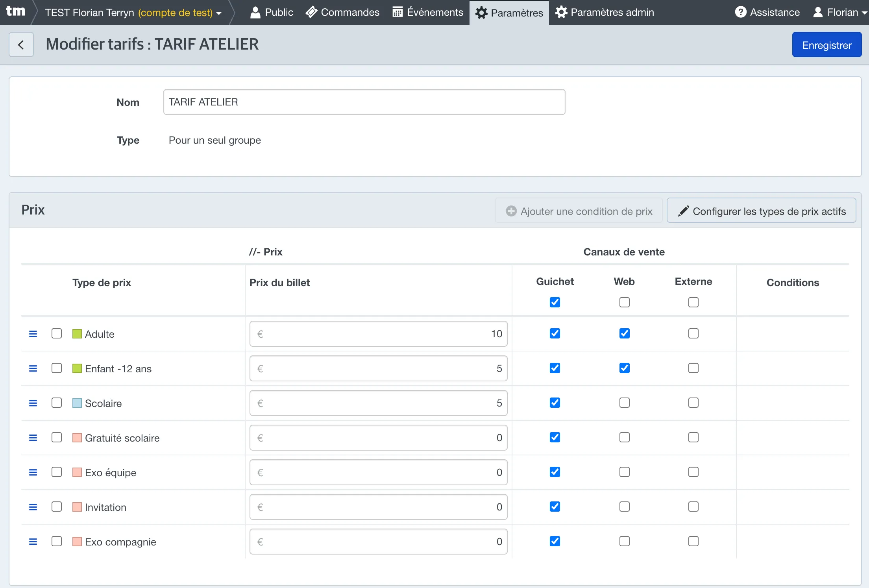The image size is (869, 588).
Task: Expand the TEST Florian Terryn account dropdown
Action: point(133,13)
